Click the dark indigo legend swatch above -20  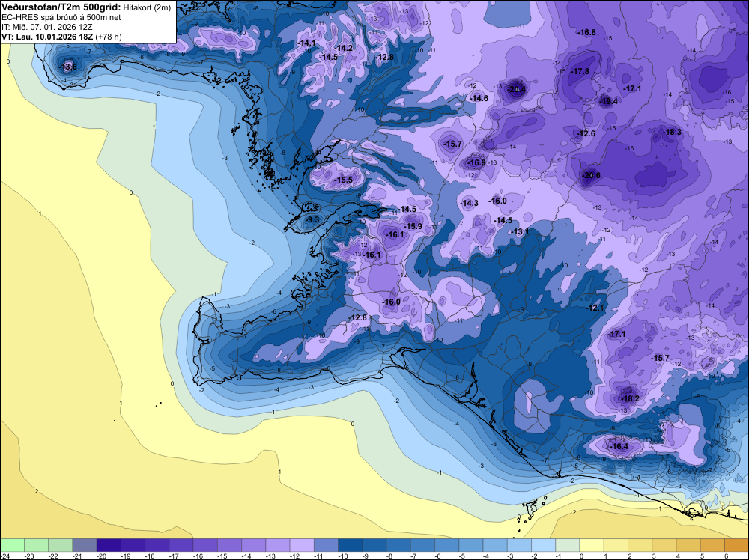point(109,545)
